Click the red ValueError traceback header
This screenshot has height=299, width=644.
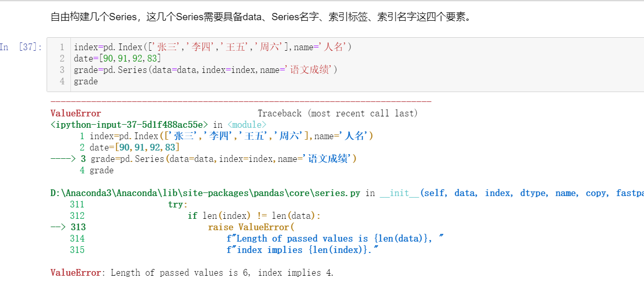(76, 113)
